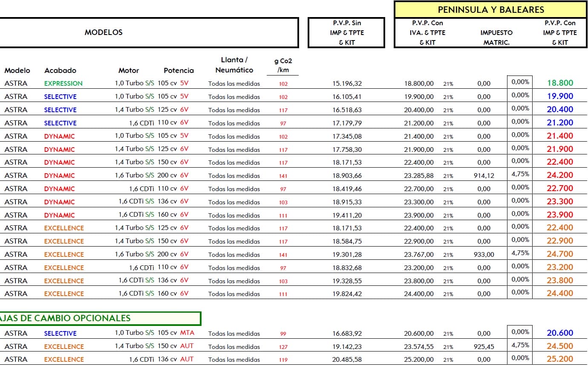Click the price cell 15.196,32
This screenshot has height=372, width=588.
point(347,84)
